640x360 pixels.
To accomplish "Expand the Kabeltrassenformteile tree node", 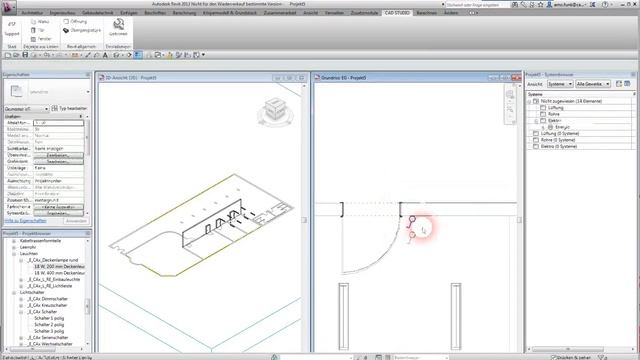I will pyautogui.click(x=14, y=241).
